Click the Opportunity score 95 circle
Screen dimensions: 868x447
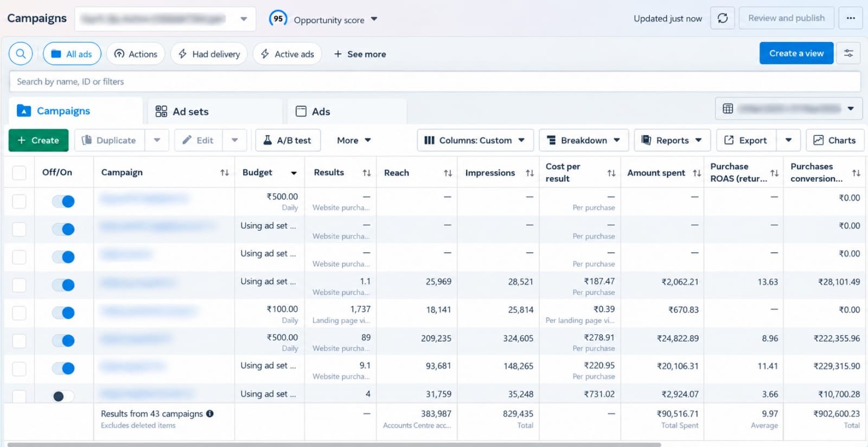pyautogui.click(x=278, y=18)
